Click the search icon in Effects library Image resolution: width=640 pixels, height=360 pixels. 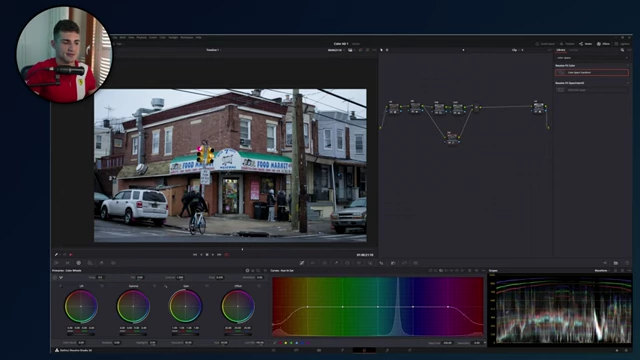coord(622,50)
